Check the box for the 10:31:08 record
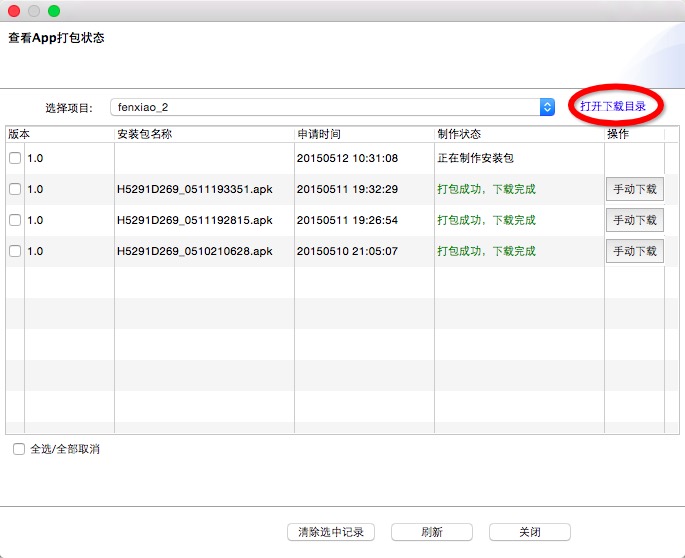The height and width of the screenshot is (558, 685). [15, 158]
